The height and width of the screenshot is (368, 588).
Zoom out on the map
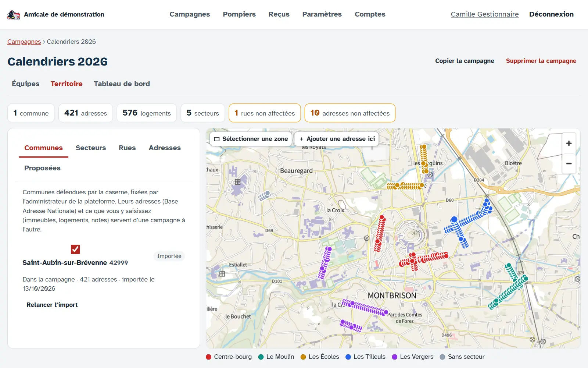click(569, 163)
